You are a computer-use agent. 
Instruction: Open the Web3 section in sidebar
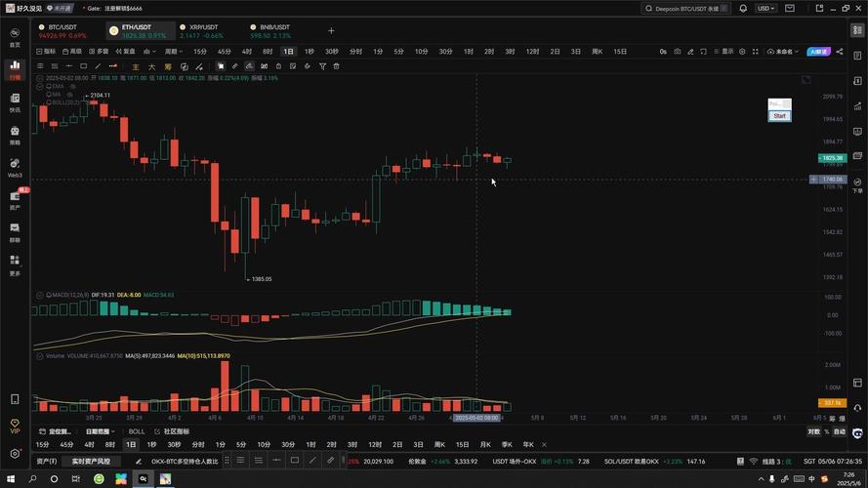coord(15,168)
